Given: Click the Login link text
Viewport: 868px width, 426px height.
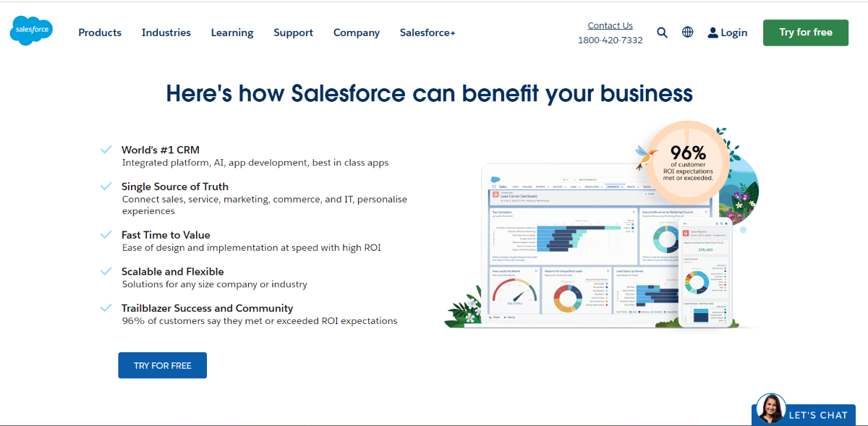Looking at the screenshot, I should (x=734, y=33).
